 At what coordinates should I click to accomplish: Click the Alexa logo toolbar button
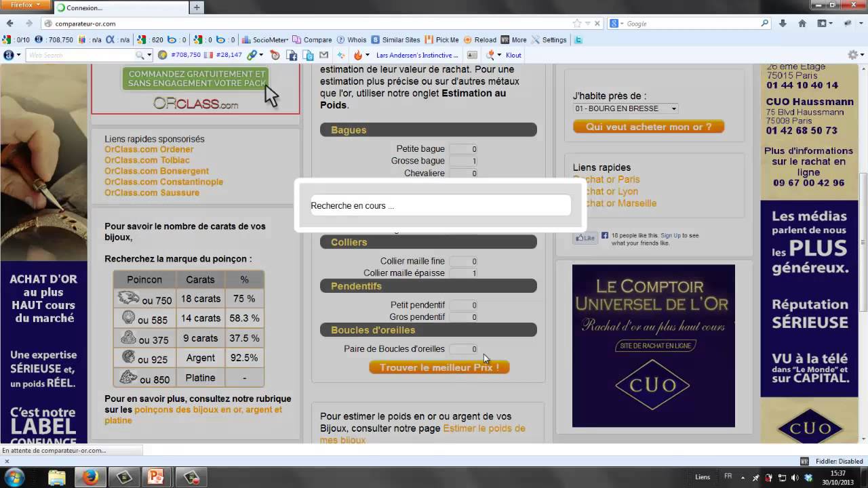(9, 55)
